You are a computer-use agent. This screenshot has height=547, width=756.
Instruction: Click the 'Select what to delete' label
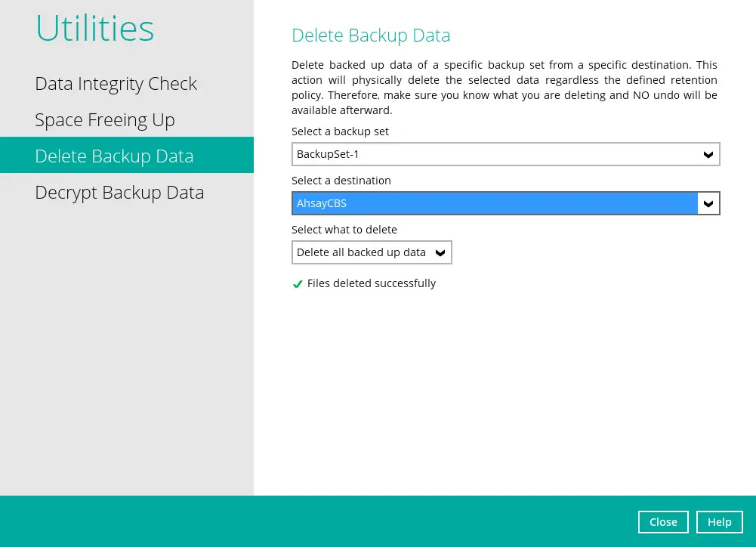coord(344,230)
